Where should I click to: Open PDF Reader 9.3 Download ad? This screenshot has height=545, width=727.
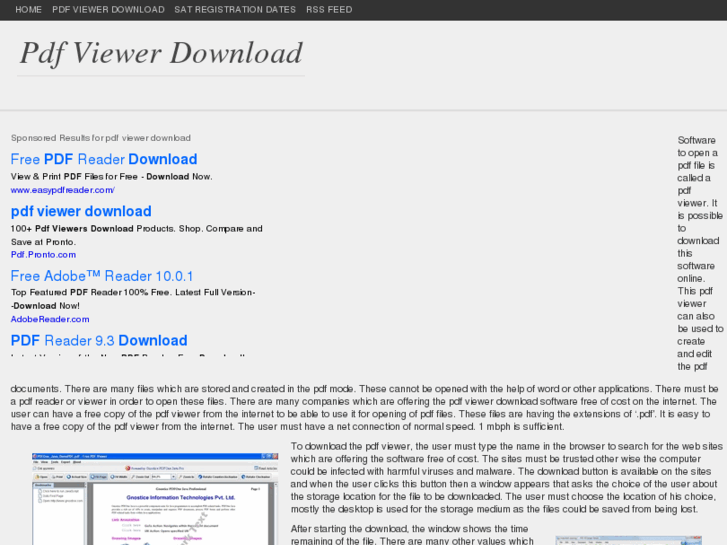click(x=99, y=340)
